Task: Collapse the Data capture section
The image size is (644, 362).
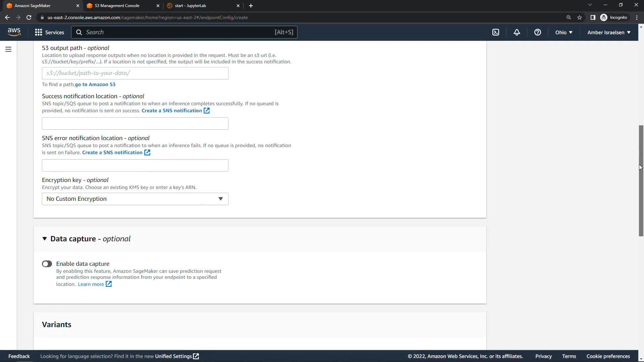Action: [x=45, y=239]
